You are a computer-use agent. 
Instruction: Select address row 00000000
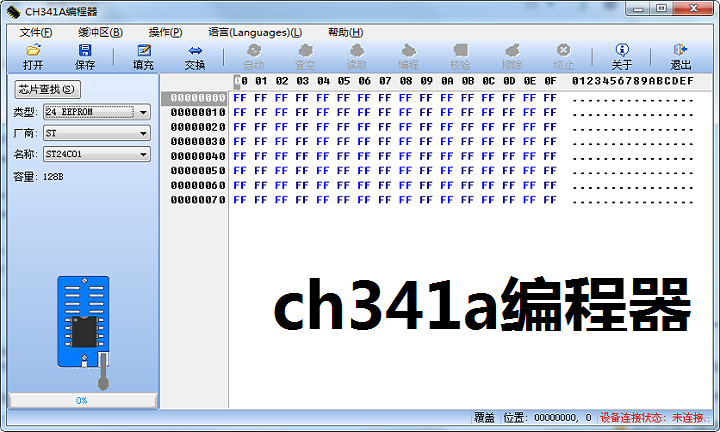click(x=198, y=98)
